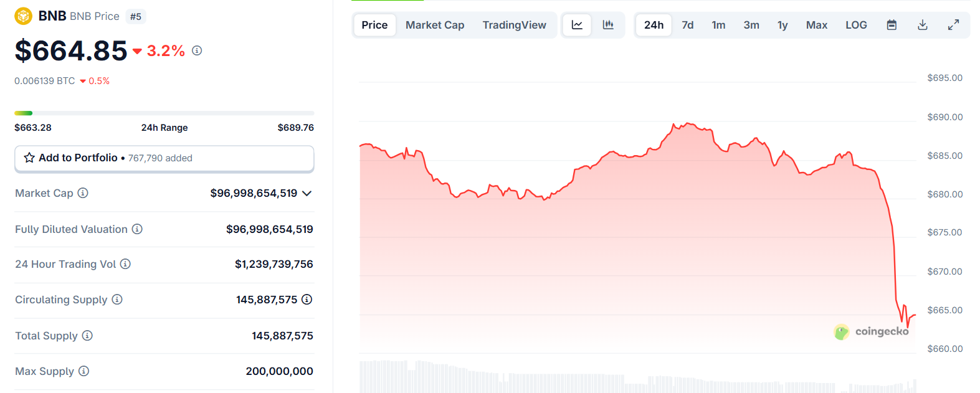The height and width of the screenshot is (393, 980).
Task: Click the info icon beside the 145,887,575 circulating value
Action: pos(307,300)
